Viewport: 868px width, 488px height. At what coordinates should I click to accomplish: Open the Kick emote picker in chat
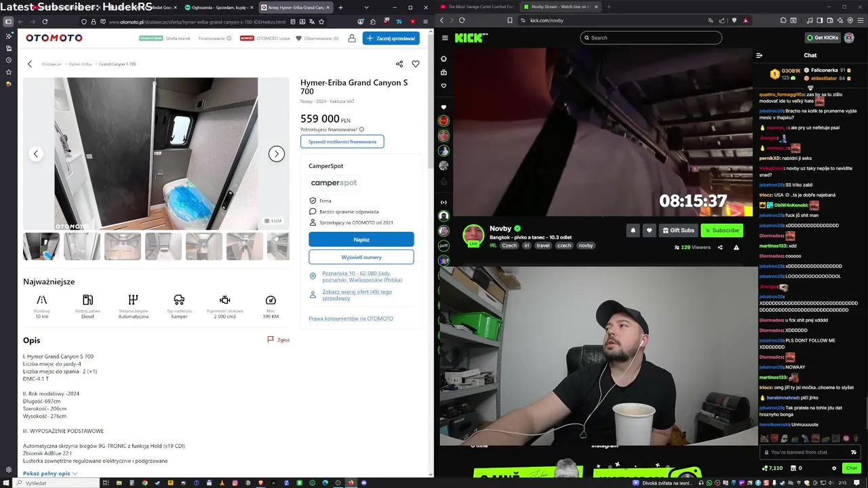tap(854, 452)
